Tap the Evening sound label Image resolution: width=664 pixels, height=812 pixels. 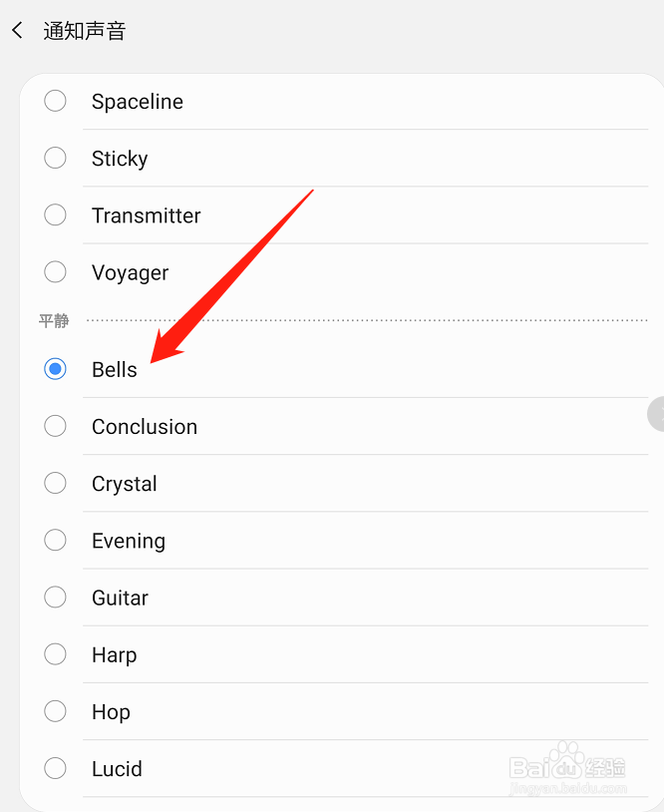pos(129,541)
